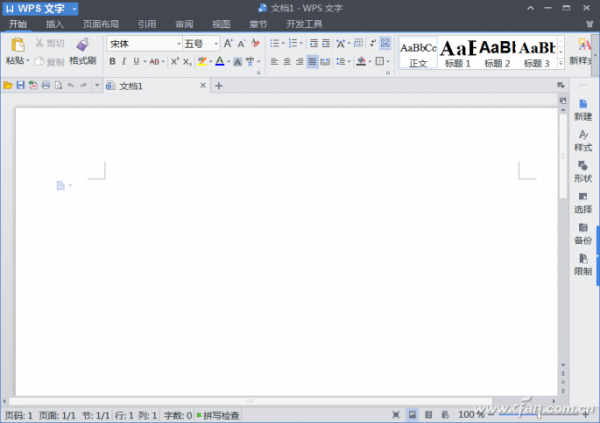Click the font color A swatch
The height and width of the screenshot is (423, 600).
point(219,62)
